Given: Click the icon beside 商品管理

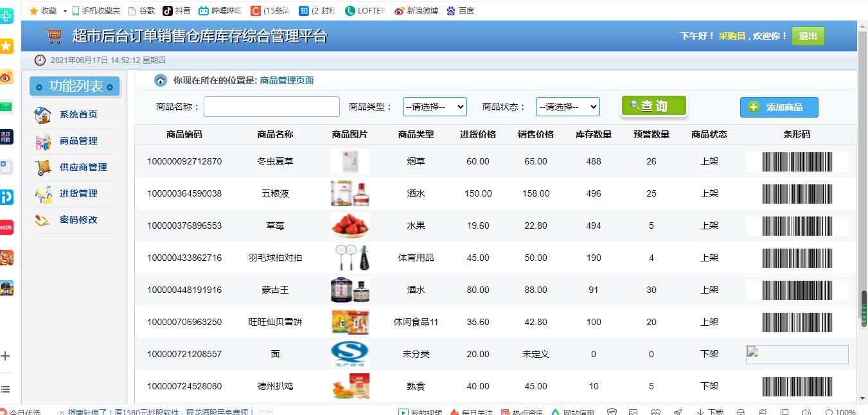Looking at the screenshot, I should [43, 141].
